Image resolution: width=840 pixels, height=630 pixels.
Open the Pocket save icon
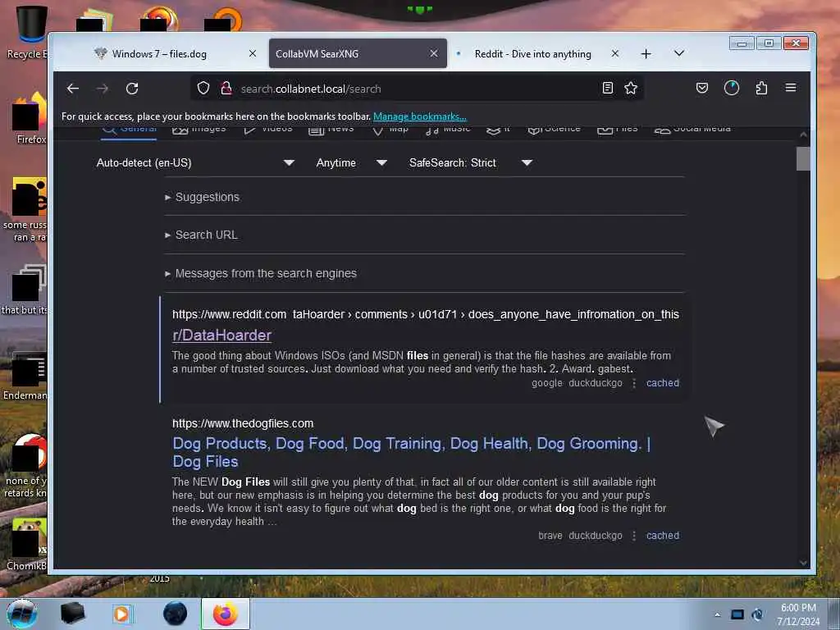(x=702, y=88)
